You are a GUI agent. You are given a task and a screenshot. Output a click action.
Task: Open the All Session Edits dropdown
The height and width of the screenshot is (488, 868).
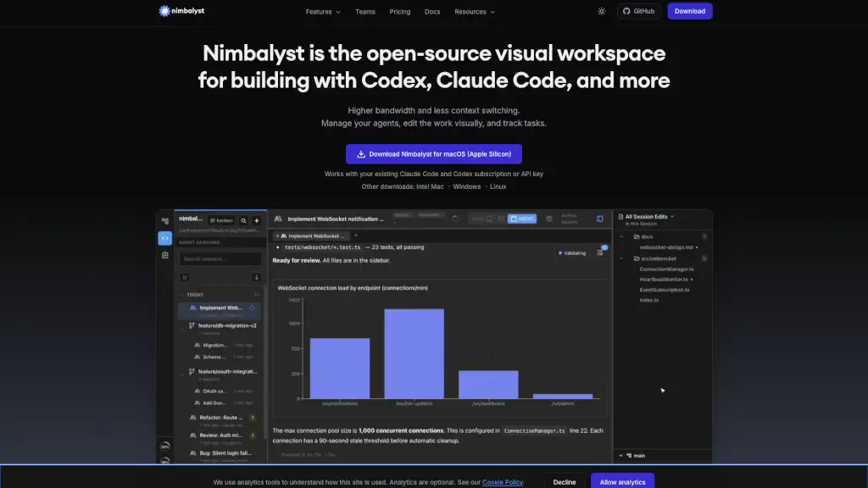click(647, 216)
